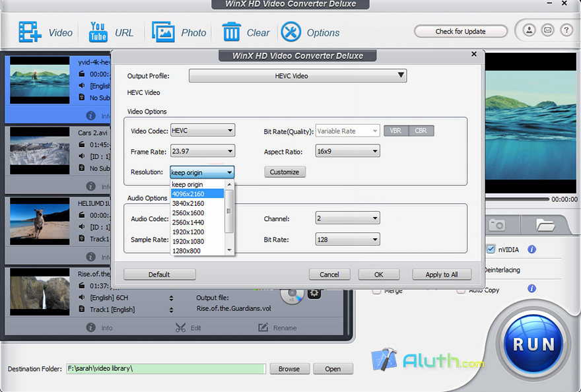This screenshot has width=581, height=392.
Task: Open the YouTube URL icon
Action: coord(98,32)
